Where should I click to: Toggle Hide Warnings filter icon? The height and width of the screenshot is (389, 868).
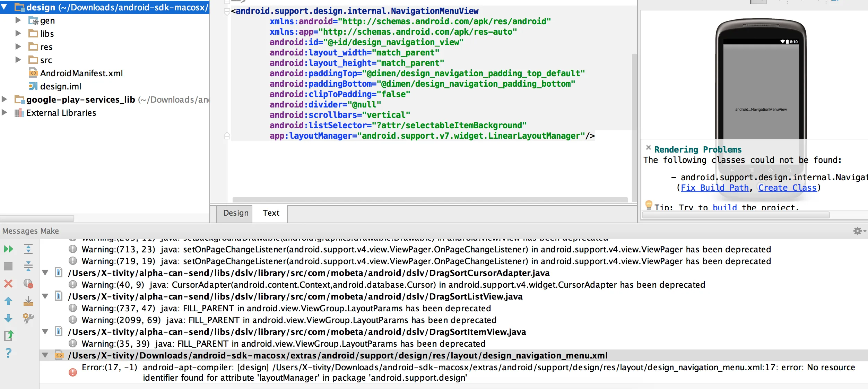click(28, 284)
